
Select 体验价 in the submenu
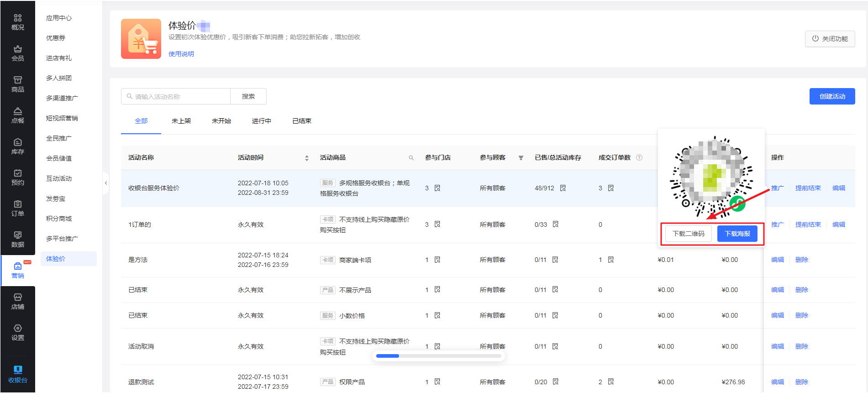68,259
